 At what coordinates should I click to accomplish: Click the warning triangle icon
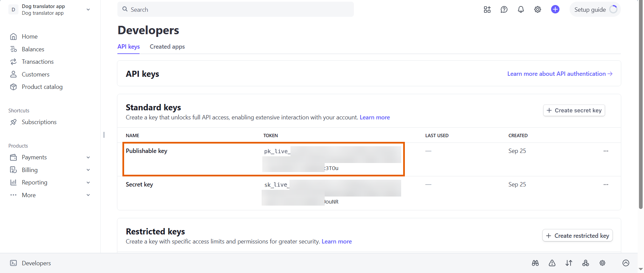552,263
